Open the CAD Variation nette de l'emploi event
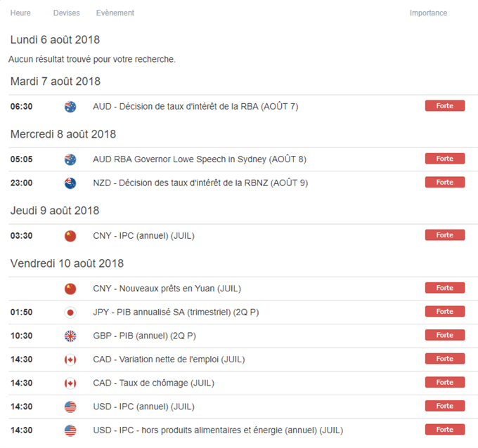Viewport: 478px width, 448px height. click(169, 360)
